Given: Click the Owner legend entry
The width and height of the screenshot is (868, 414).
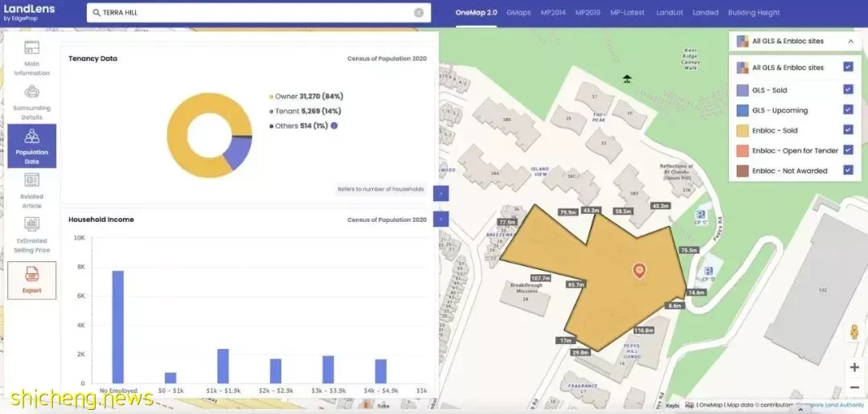Looking at the screenshot, I should [305, 96].
